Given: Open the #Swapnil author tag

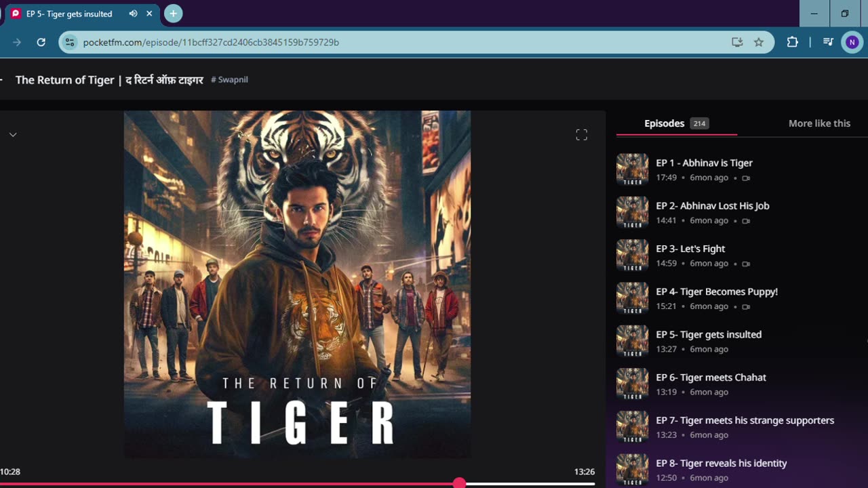Looking at the screenshot, I should 229,79.
